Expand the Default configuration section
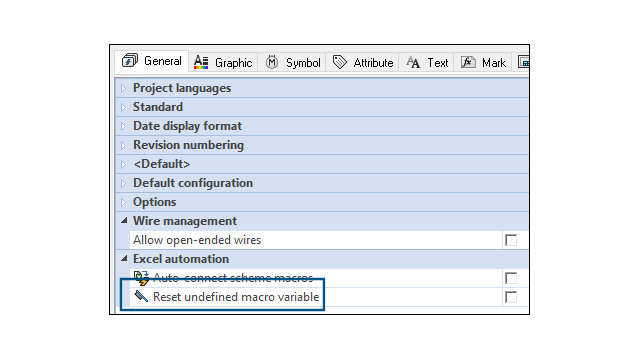 [x=123, y=183]
